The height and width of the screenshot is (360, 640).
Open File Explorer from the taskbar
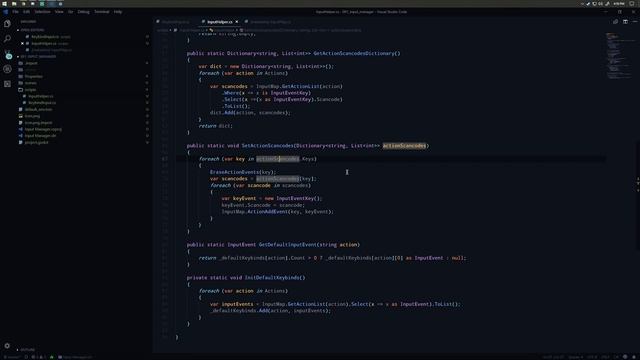point(14,3)
